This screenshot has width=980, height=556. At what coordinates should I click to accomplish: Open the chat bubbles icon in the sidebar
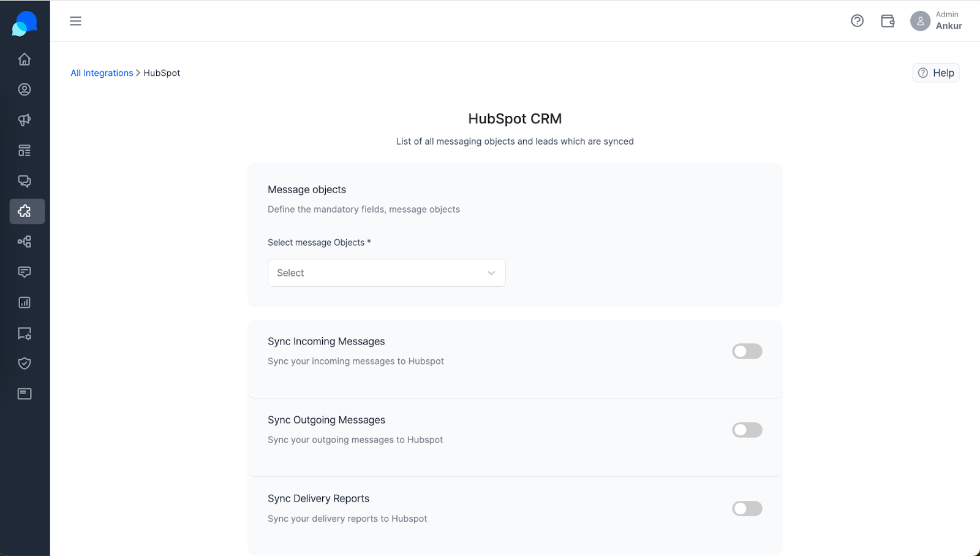tap(24, 181)
